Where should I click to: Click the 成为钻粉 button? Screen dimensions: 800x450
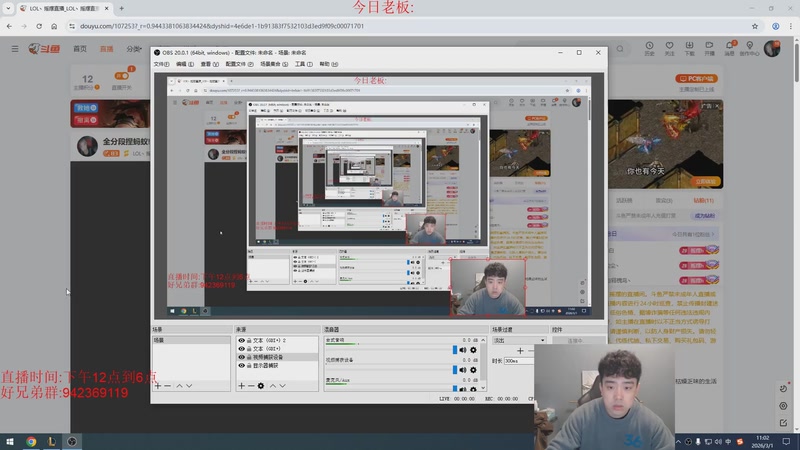705,216
